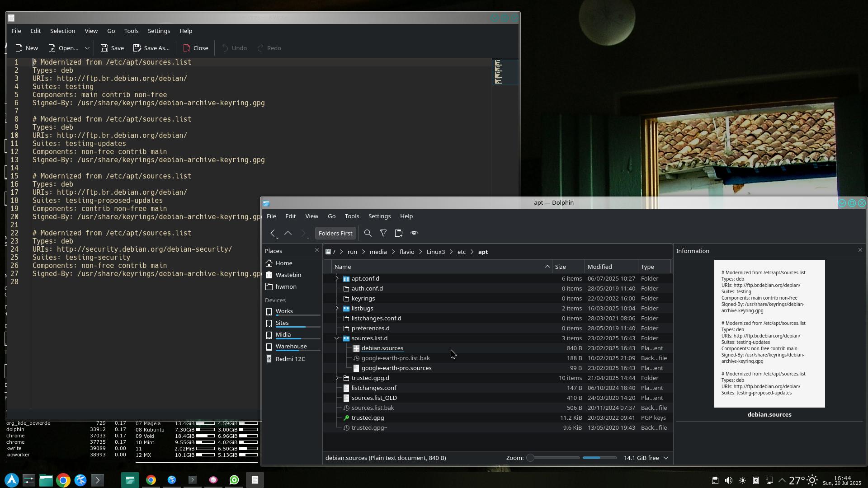Open the Selection menu in KWrite
The width and height of the screenshot is (868, 488).
tap(62, 31)
